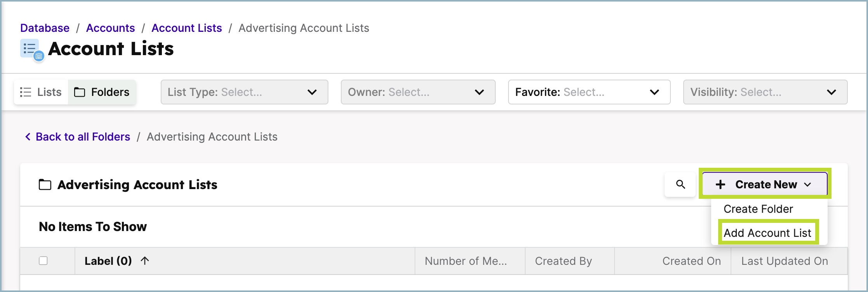Select Add Account List menu option
868x292 pixels.
pyautogui.click(x=767, y=233)
